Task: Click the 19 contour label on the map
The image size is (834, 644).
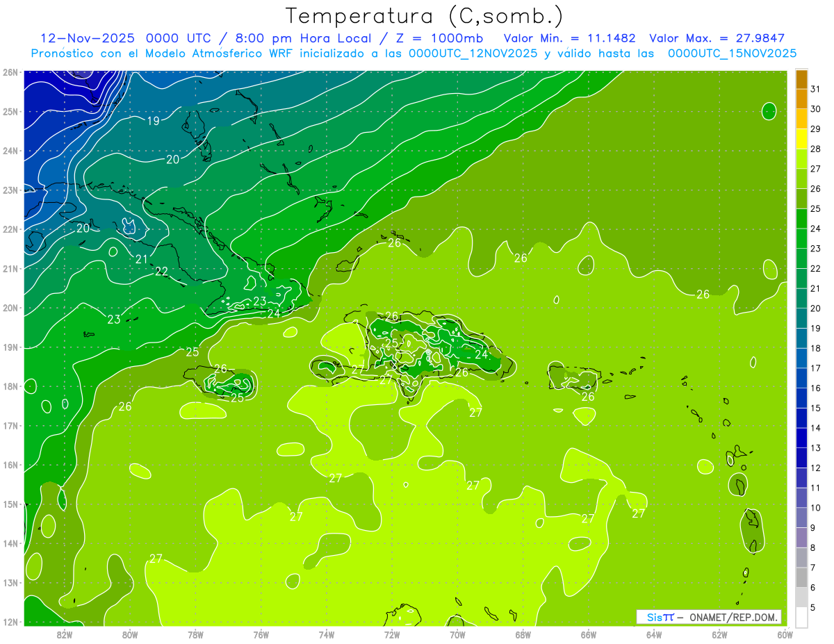Action: click(x=153, y=121)
